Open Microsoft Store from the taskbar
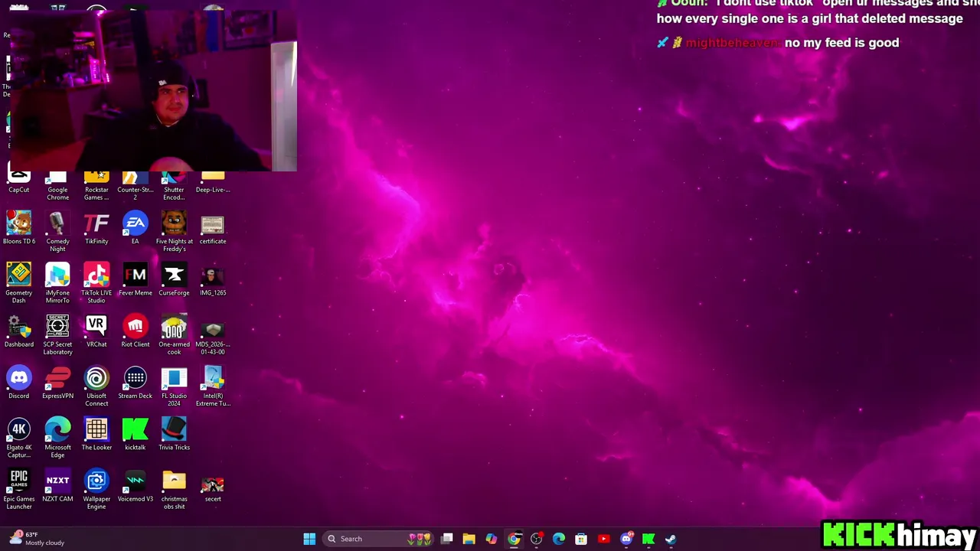The width and height of the screenshot is (980, 551). point(581,539)
